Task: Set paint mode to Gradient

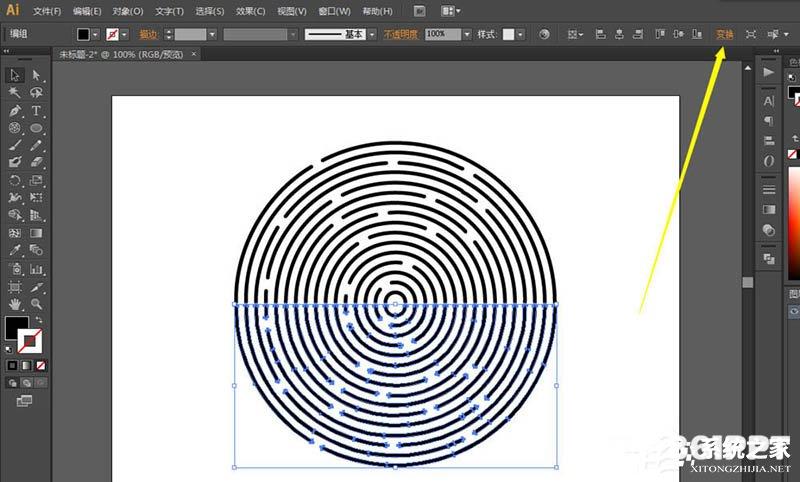Action: [x=26, y=365]
